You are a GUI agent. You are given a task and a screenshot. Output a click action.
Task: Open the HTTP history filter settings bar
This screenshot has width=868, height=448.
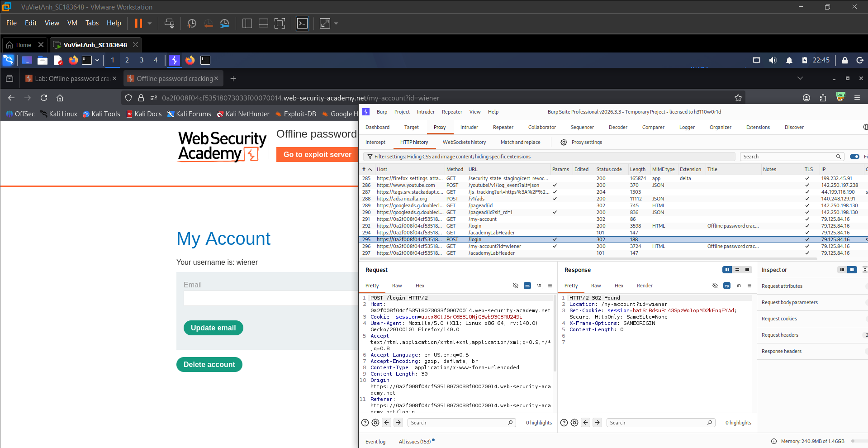pos(549,157)
